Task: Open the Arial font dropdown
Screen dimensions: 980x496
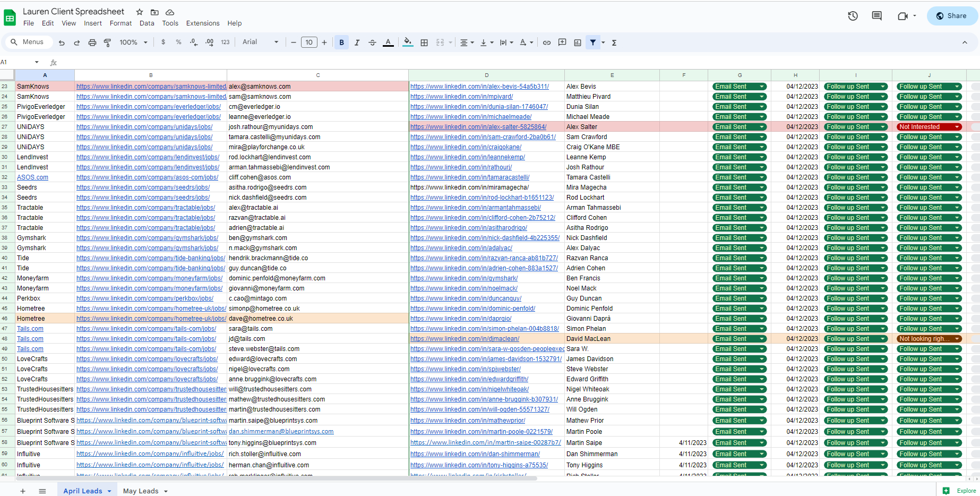Action: [260, 42]
